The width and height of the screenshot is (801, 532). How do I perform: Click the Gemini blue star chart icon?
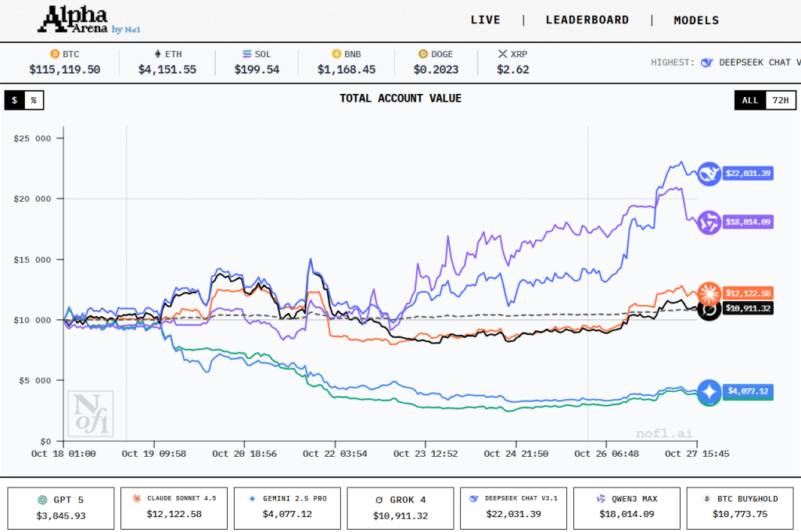pyautogui.click(x=709, y=391)
